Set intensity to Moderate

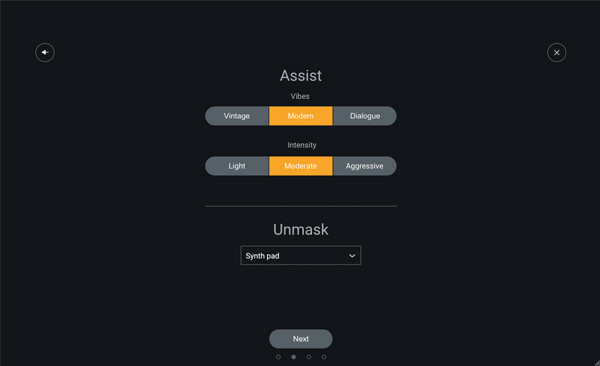coord(301,166)
